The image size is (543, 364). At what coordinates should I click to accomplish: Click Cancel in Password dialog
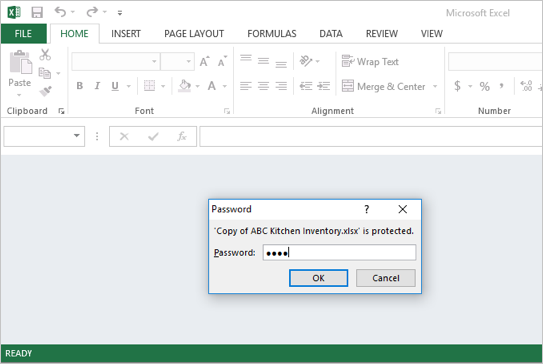click(386, 278)
